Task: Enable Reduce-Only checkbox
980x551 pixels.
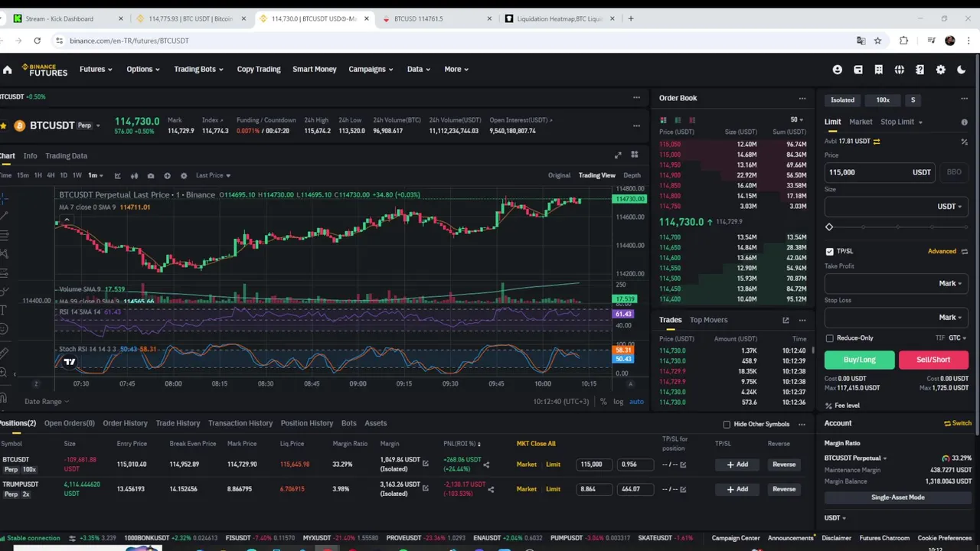Action: coord(829,337)
